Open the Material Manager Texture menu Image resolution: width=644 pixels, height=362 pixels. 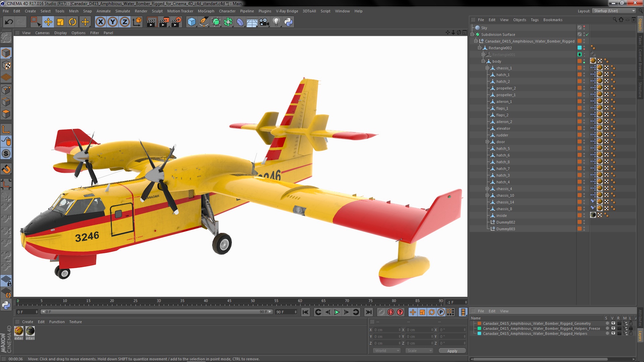pyautogui.click(x=75, y=322)
